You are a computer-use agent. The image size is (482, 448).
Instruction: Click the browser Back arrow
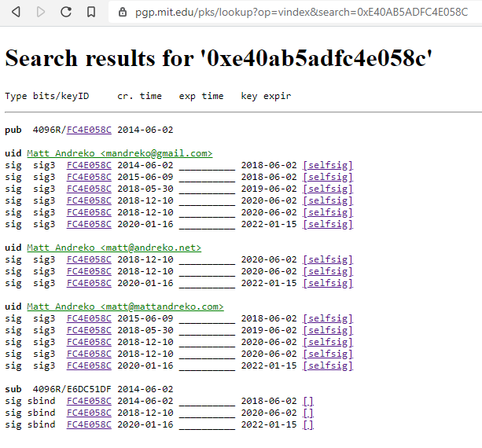tap(16, 12)
